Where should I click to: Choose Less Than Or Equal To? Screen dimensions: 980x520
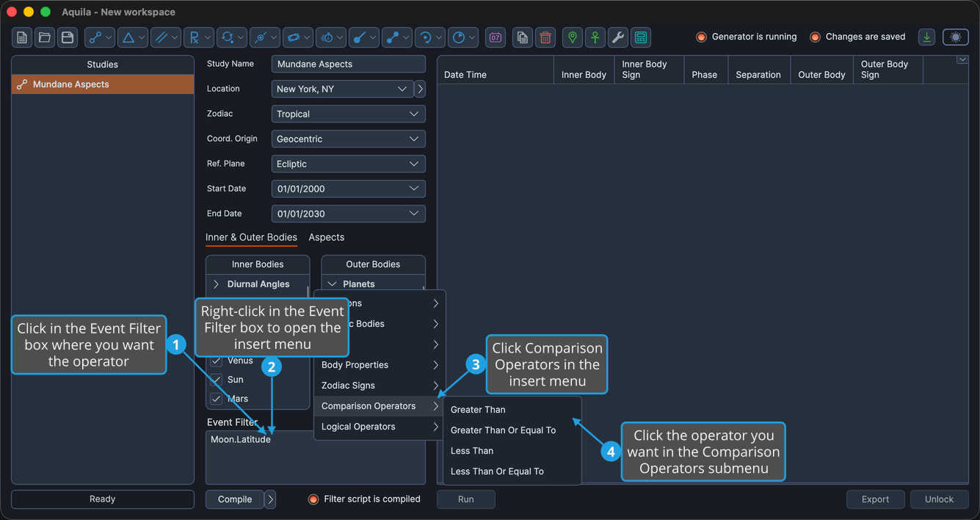(x=512, y=472)
